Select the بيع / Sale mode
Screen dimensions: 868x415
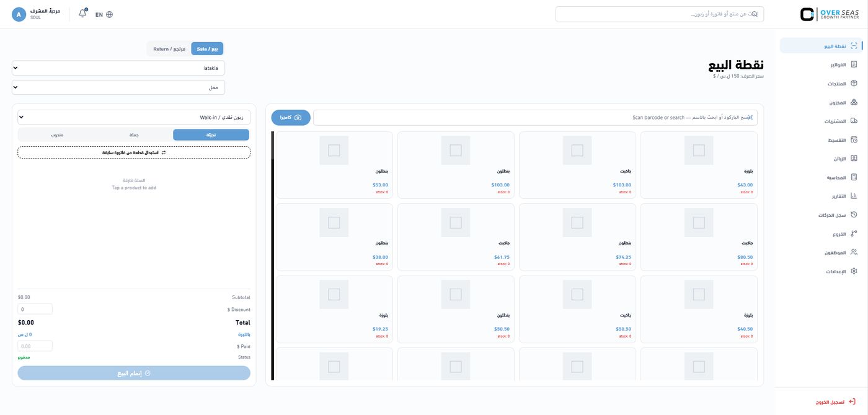(x=207, y=48)
